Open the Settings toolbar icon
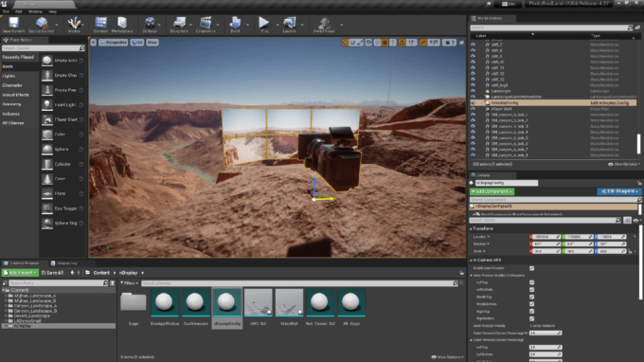The width and height of the screenshot is (644, 362). [150, 25]
